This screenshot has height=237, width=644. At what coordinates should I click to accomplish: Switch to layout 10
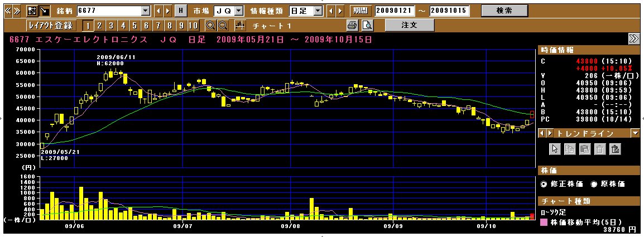193,26
